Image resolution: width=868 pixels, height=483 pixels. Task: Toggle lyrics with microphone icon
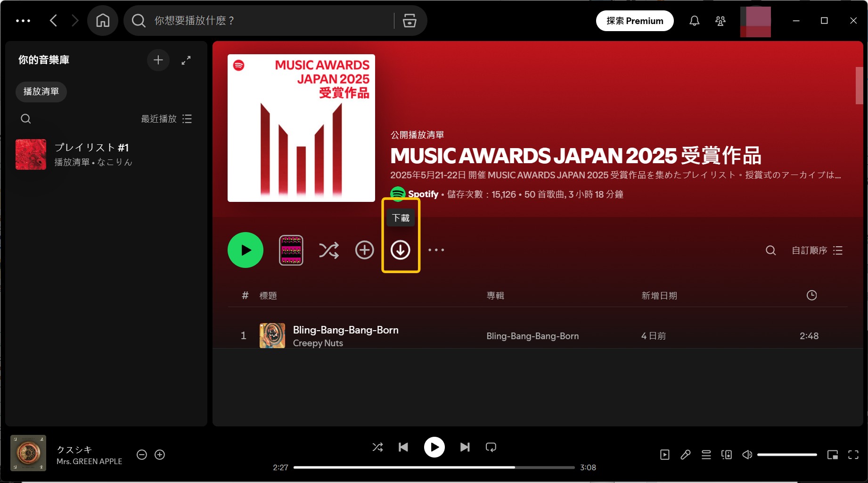tap(686, 455)
